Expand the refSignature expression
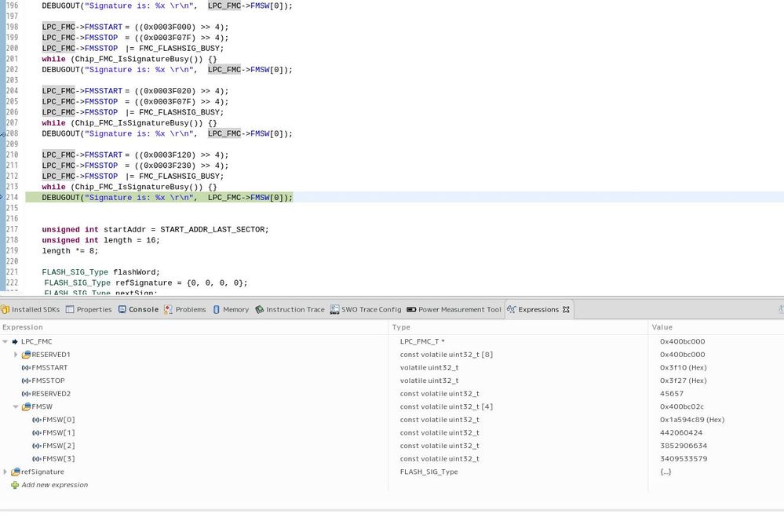This screenshot has height=532, width=784. click(5, 472)
